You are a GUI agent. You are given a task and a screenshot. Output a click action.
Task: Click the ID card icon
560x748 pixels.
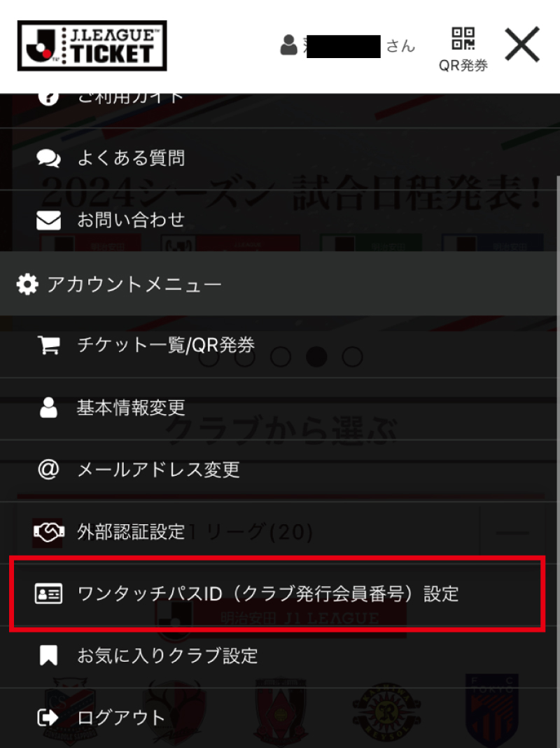(48, 594)
